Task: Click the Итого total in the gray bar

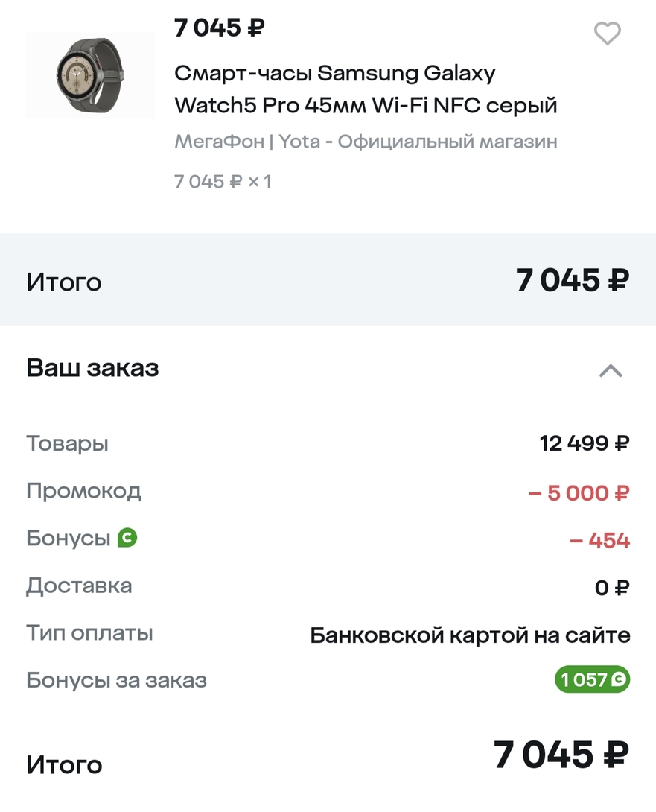Action: coord(64,282)
